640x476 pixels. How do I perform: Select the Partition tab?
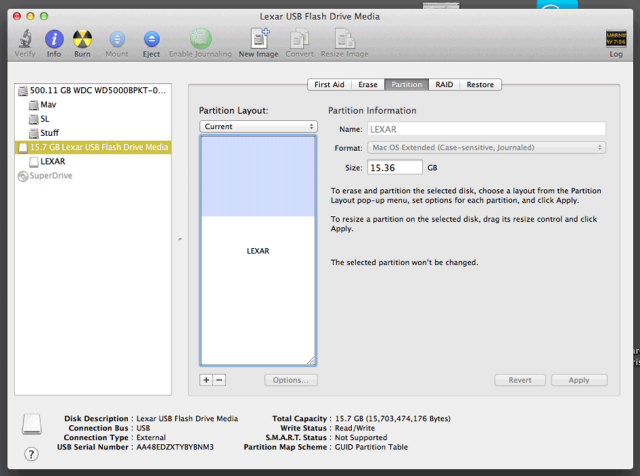[407, 85]
